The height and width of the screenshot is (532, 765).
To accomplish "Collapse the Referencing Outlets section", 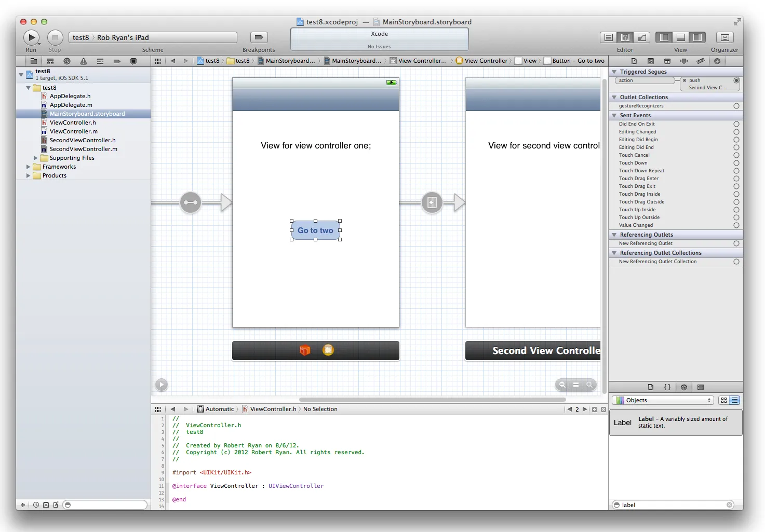I will (614, 235).
